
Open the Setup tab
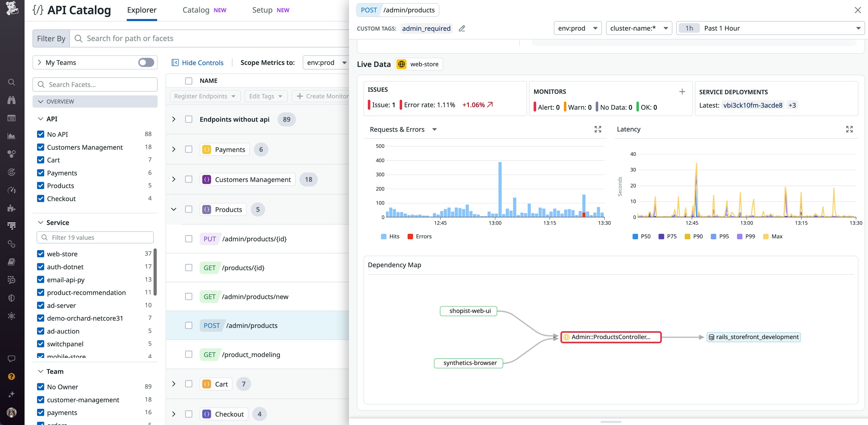[x=262, y=10]
